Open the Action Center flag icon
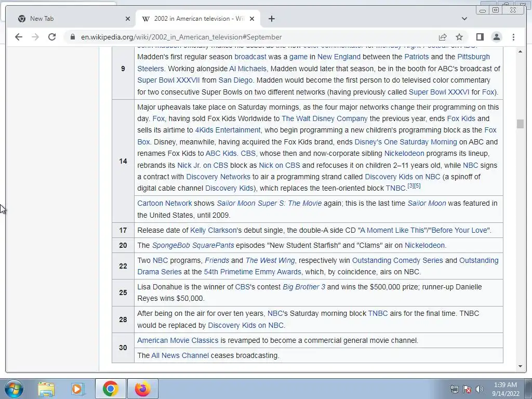 click(x=467, y=389)
